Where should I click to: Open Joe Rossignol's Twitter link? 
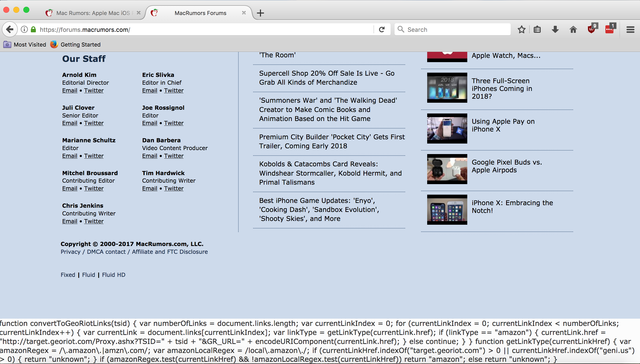174,123
